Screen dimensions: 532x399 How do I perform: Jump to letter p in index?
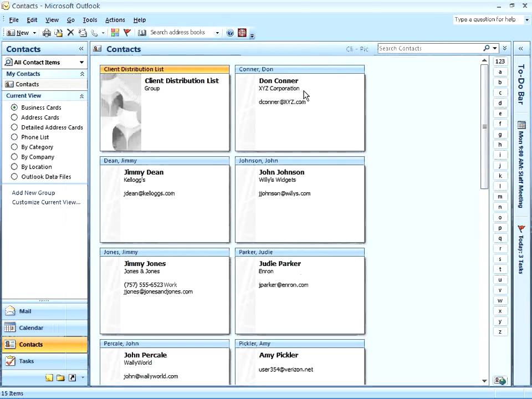coord(500,228)
